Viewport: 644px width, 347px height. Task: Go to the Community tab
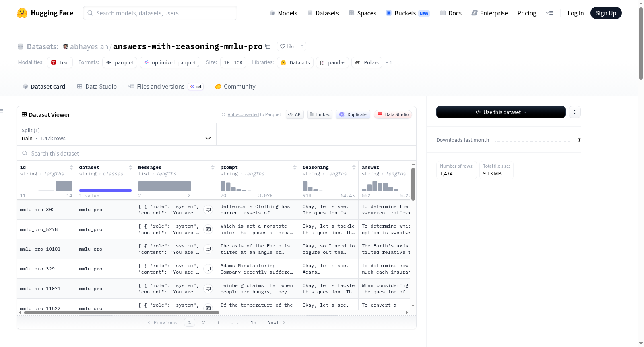click(235, 87)
